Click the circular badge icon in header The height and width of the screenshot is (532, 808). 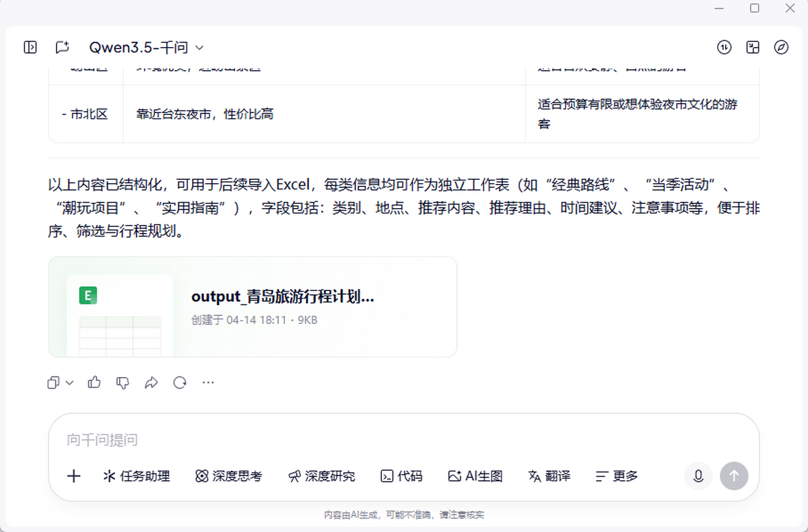coord(724,47)
